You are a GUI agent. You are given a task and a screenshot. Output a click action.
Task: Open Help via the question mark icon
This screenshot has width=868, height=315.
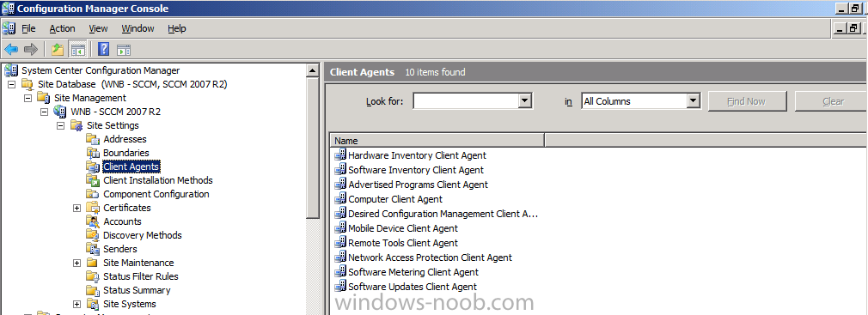[103, 49]
